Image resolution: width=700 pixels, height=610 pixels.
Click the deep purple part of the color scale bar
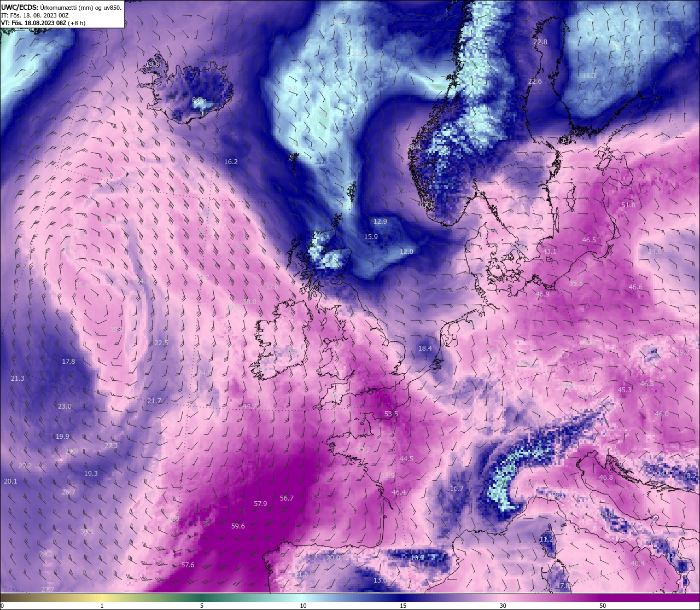651,597
